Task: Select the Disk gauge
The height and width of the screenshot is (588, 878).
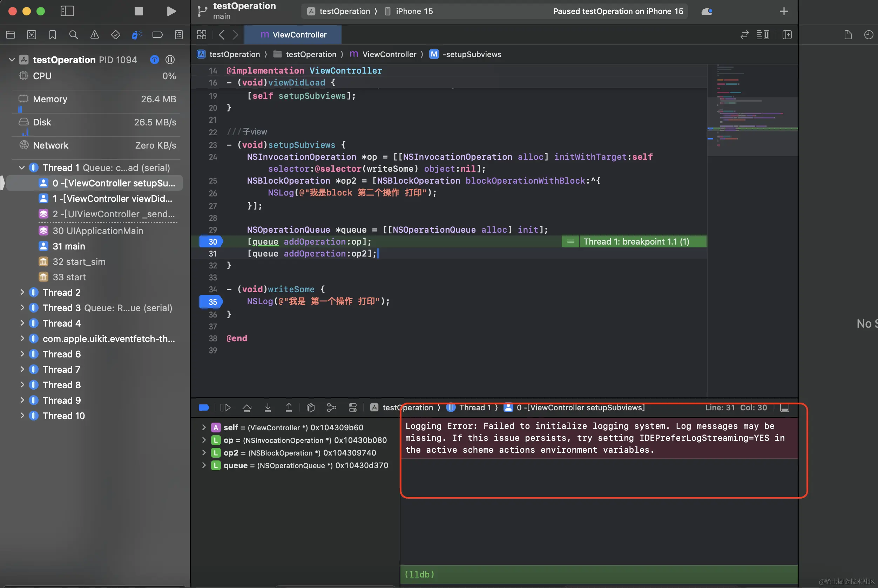Action: pyautogui.click(x=97, y=122)
